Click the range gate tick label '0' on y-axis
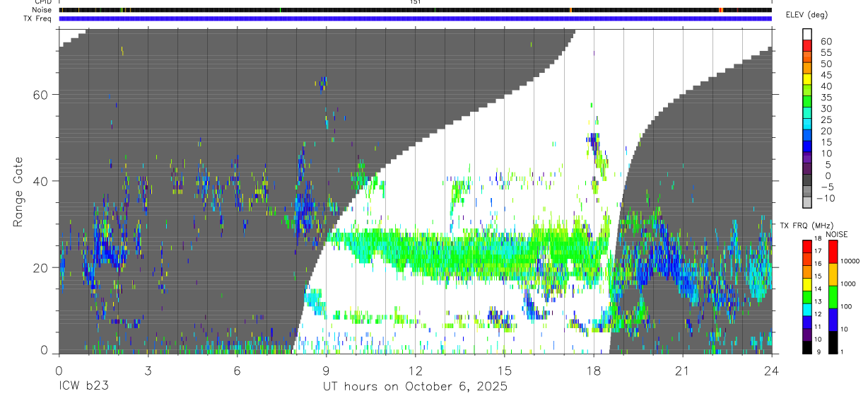868x401 pixels. click(x=45, y=350)
